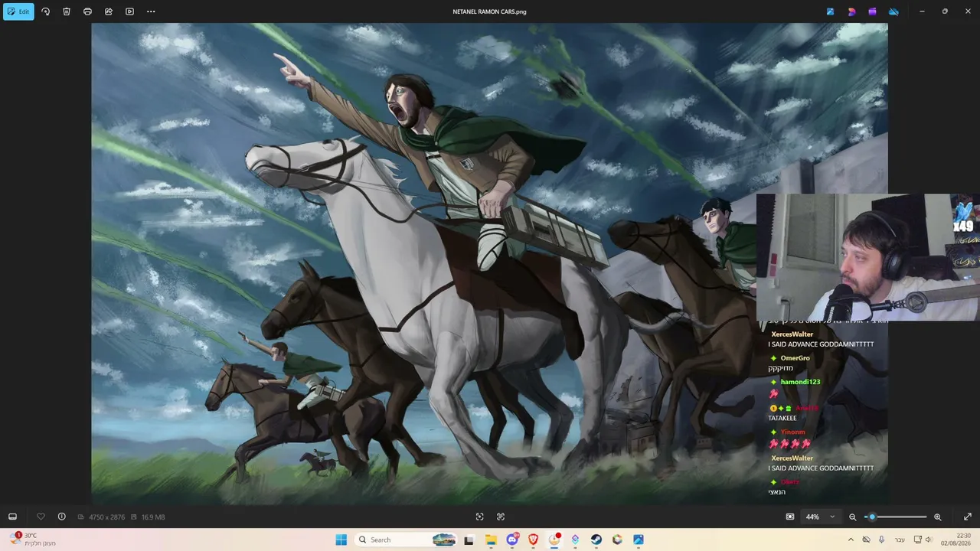
Task: Click the scan text icon in status bar
Action: tap(501, 517)
